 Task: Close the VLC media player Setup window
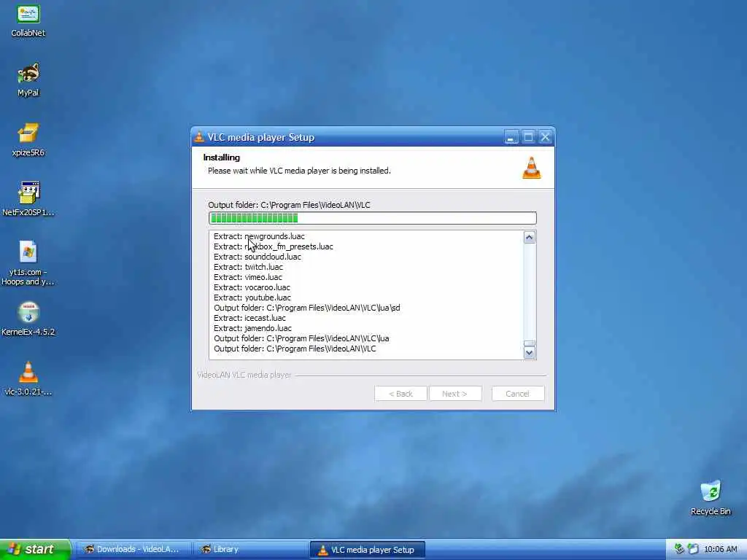[x=546, y=138]
